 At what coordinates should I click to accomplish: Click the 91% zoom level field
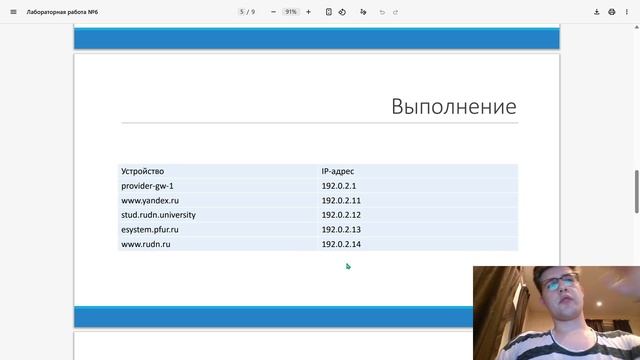coord(291,12)
